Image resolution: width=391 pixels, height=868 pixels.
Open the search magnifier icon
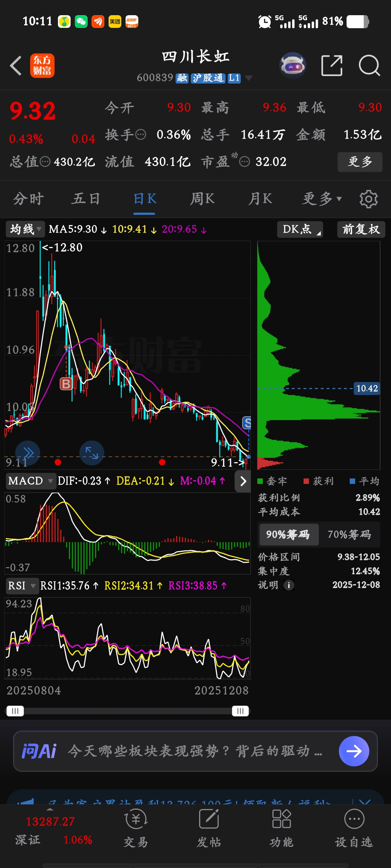tap(369, 65)
